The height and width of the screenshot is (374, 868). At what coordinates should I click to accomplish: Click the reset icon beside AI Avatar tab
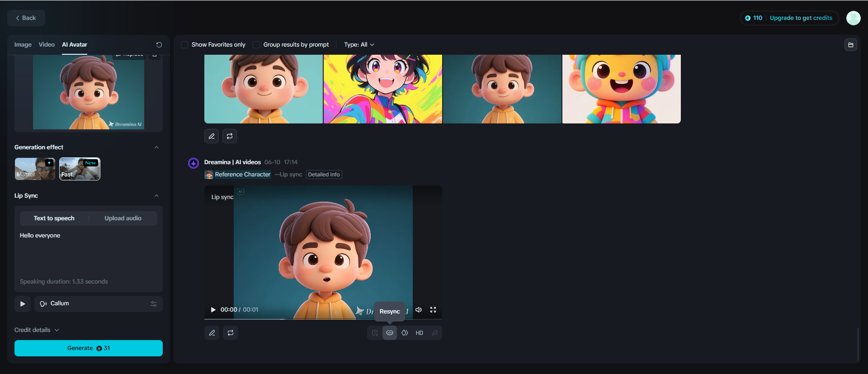coord(159,45)
